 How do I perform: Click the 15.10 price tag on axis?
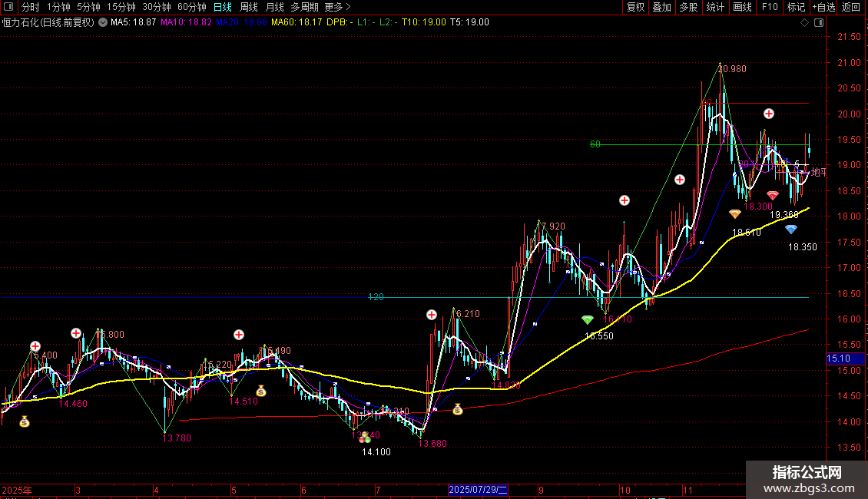pyautogui.click(x=845, y=359)
